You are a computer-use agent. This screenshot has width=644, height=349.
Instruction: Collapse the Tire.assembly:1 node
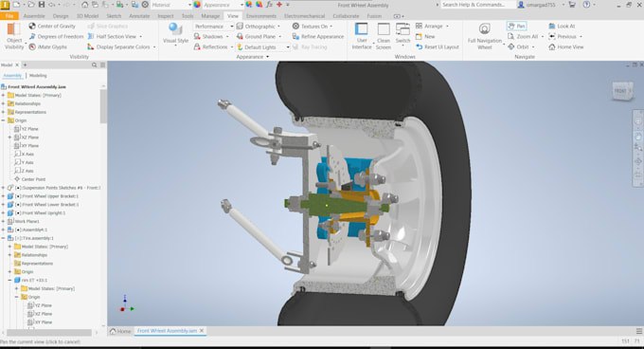pos(3,238)
